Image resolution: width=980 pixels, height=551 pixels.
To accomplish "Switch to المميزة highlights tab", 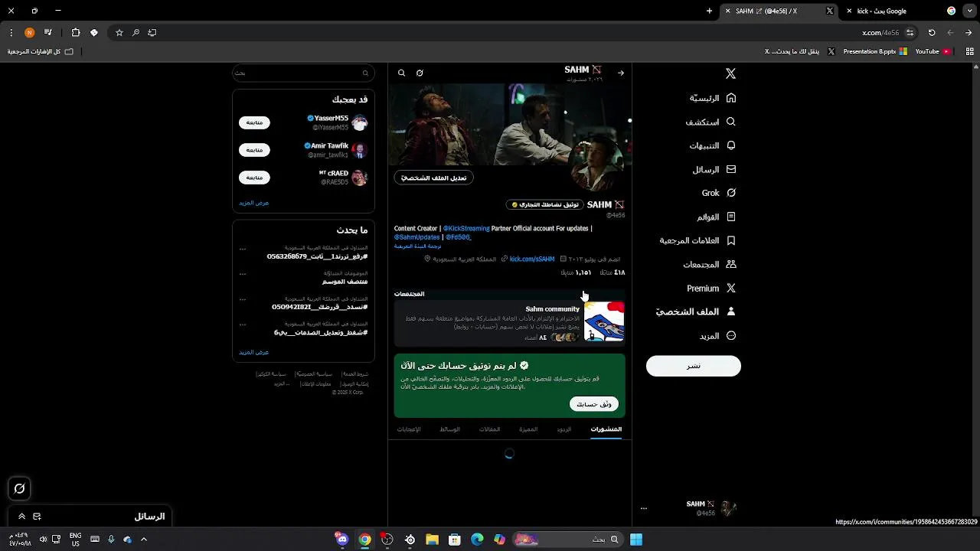I will pyautogui.click(x=528, y=429).
